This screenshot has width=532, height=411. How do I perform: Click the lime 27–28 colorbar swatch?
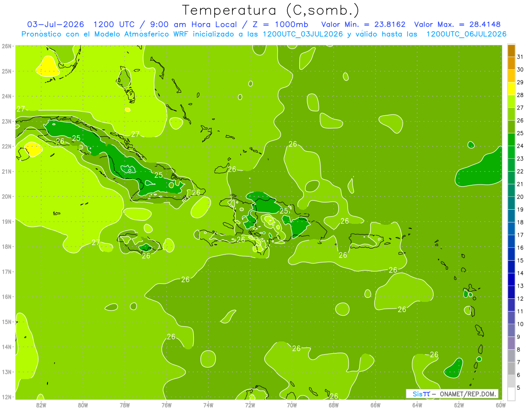[511, 102]
